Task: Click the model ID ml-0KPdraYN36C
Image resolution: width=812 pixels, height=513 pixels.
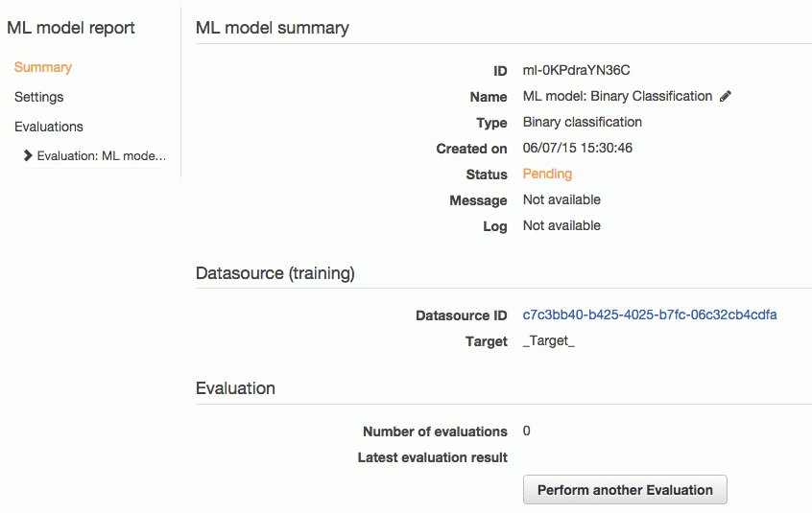Action: (x=577, y=70)
